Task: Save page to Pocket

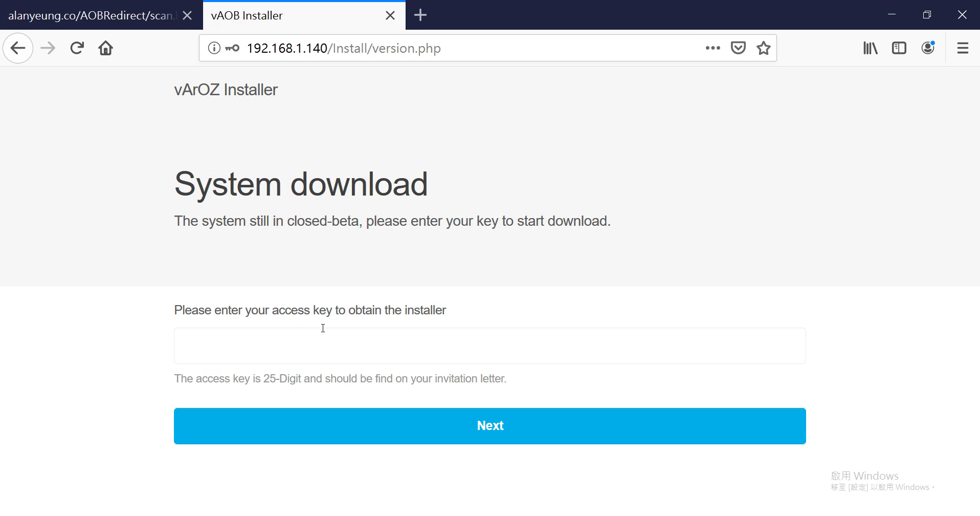Action: [x=738, y=48]
